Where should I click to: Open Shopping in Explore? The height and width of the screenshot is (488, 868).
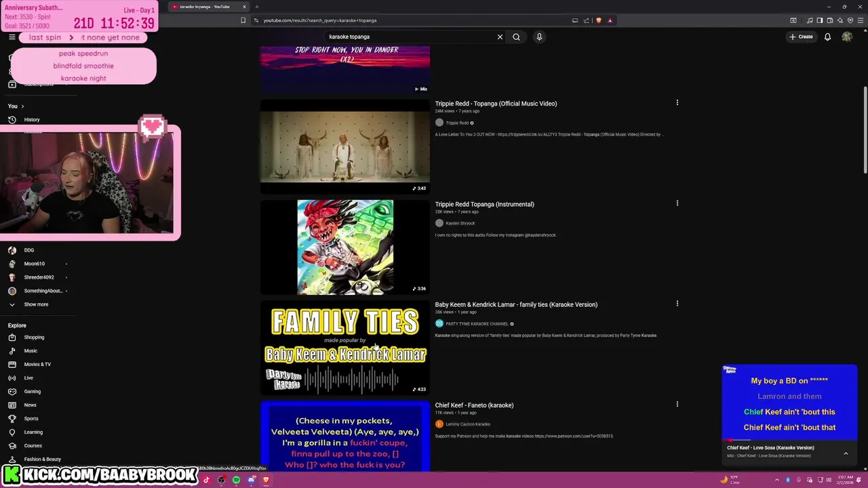[x=34, y=338]
